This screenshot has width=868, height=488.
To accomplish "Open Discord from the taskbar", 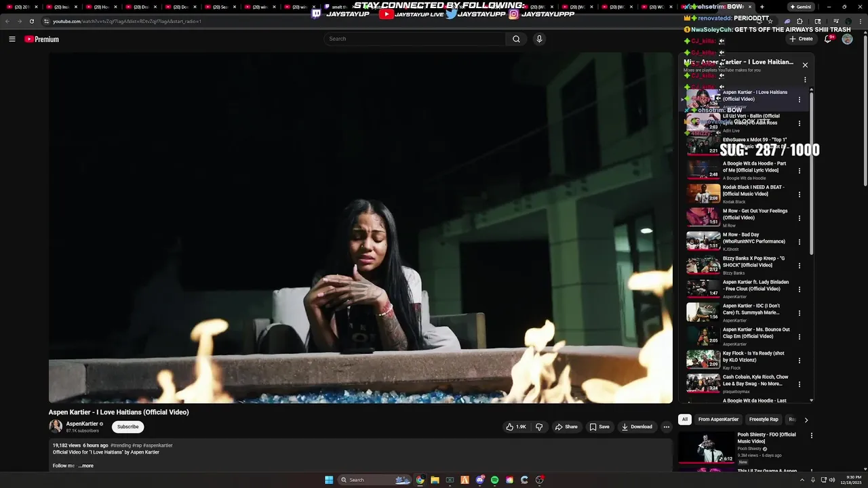I will pyautogui.click(x=479, y=480).
